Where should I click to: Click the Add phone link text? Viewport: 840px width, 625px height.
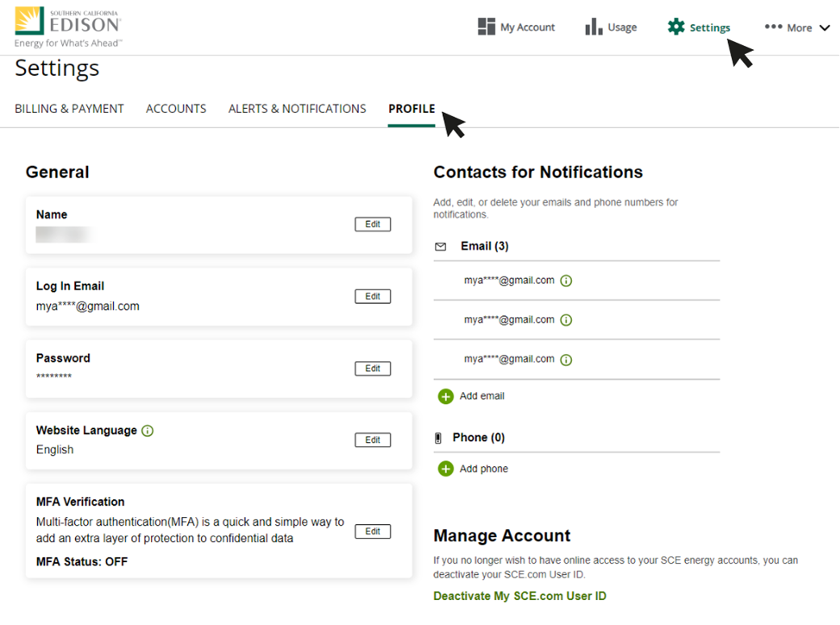pyautogui.click(x=484, y=469)
